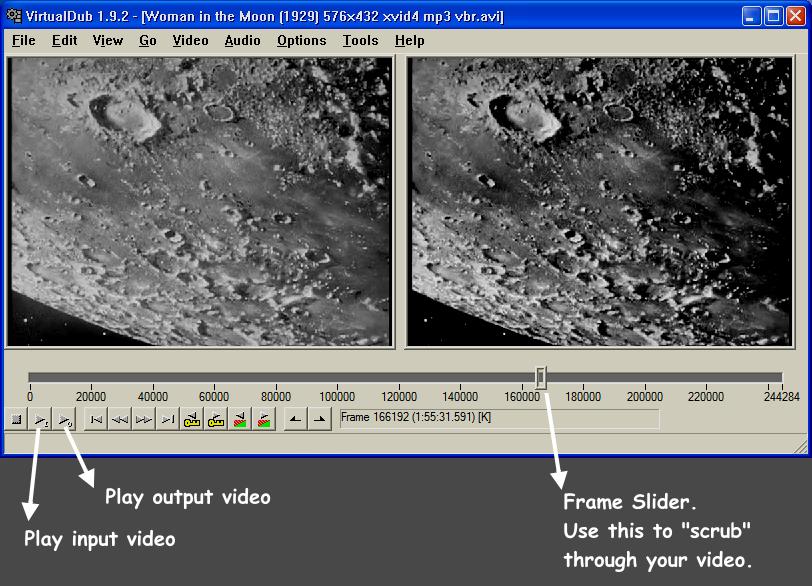This screenshot has height=586, width=812.
Task: Stop playback with the Stop button
Action: point(17,419)
